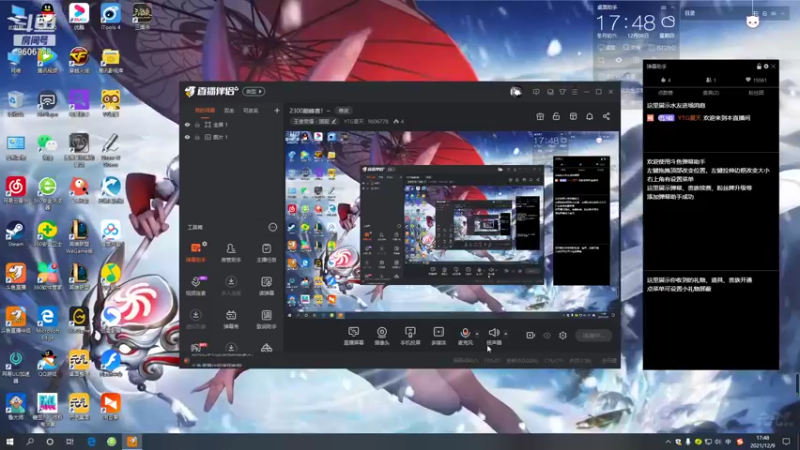The image size is (800, 450).
Task: Open the 视频连麦 microphone tool
Action: (x=195, y=286)
